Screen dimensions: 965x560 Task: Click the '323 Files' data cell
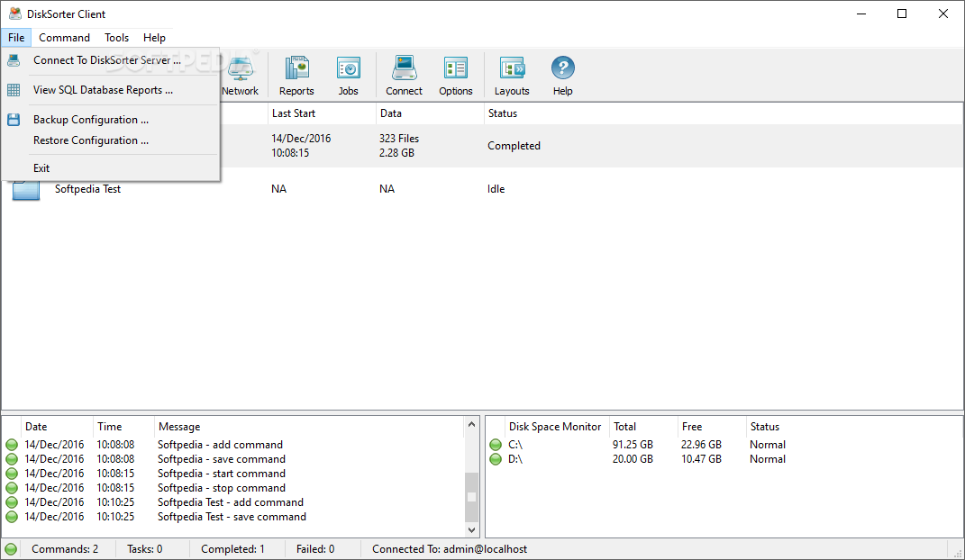tap(399, 139)
